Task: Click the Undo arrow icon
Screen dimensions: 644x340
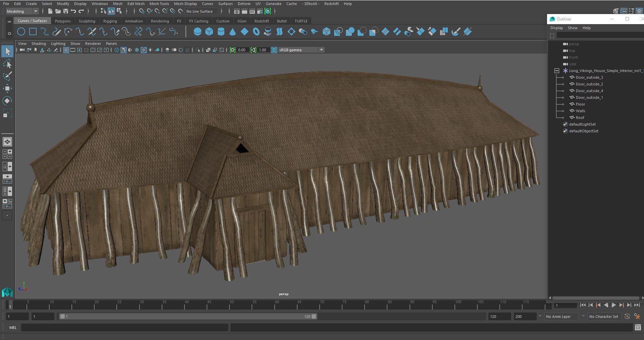Action: [73, 11]
